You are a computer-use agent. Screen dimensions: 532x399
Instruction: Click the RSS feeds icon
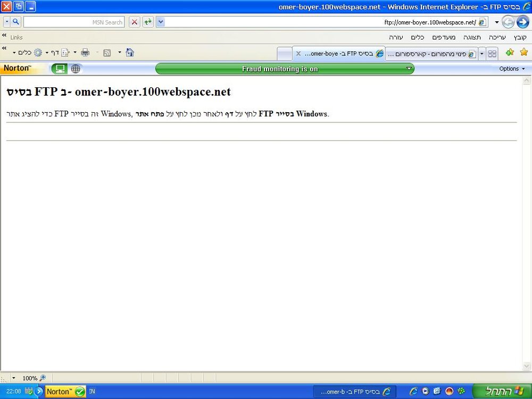tap(107, 53)
